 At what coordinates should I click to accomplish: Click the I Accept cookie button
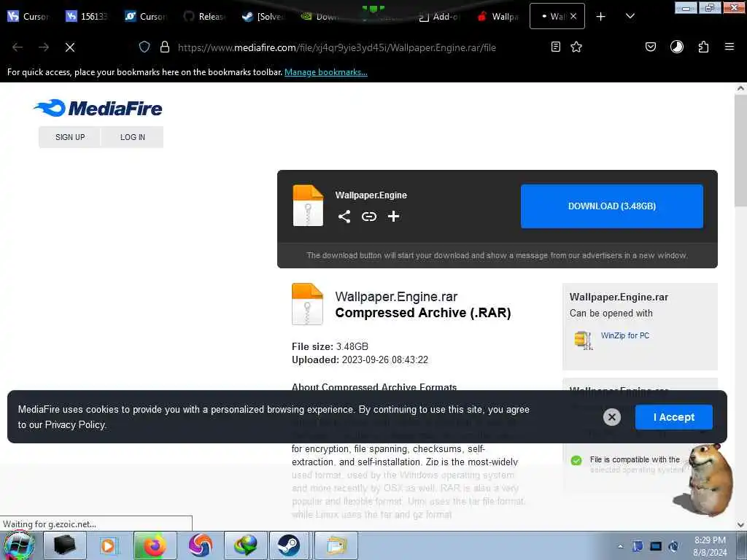(673, 417)
